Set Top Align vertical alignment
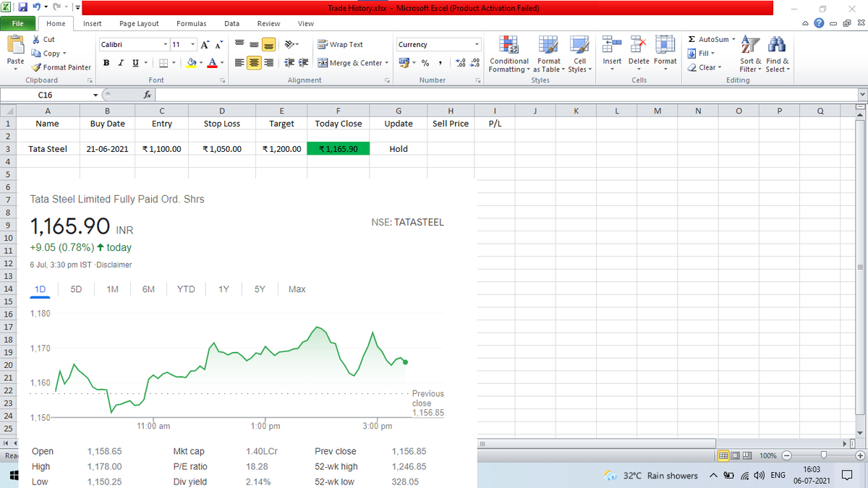The width and height of the screenshot is (868, 488). 239,45
